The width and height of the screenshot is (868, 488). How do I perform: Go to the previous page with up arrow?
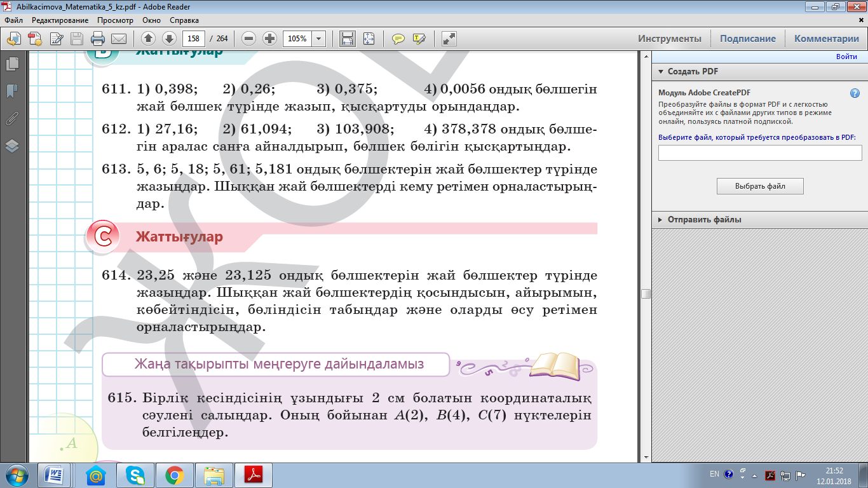pyautogui.click(x=148, y=39)
